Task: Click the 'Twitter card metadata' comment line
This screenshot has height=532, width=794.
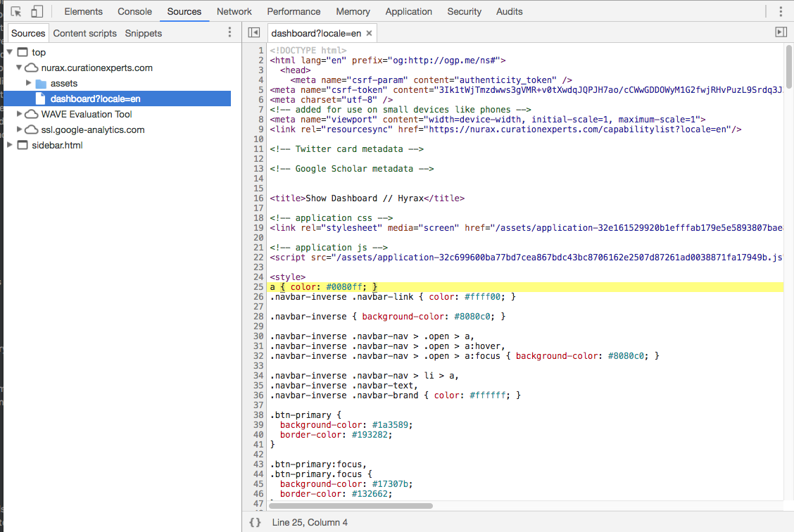Action: (x=347, y=148)
